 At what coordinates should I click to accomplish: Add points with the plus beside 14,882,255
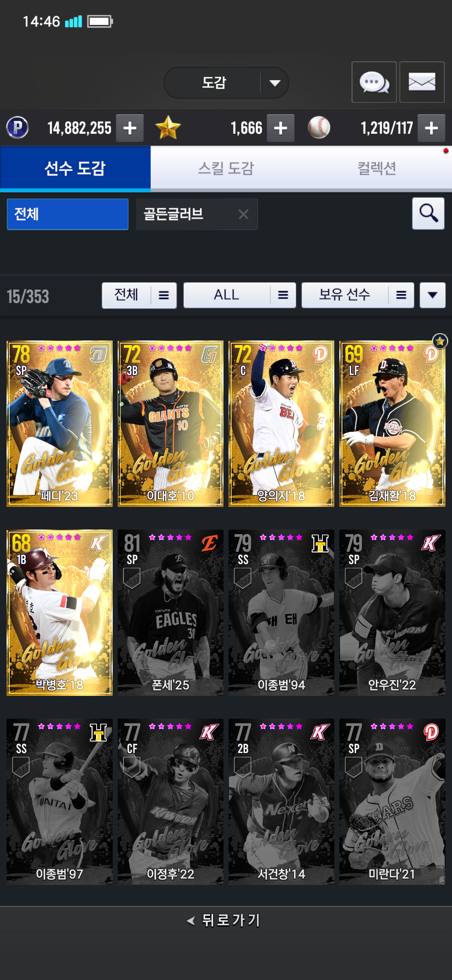coord(130,128)
